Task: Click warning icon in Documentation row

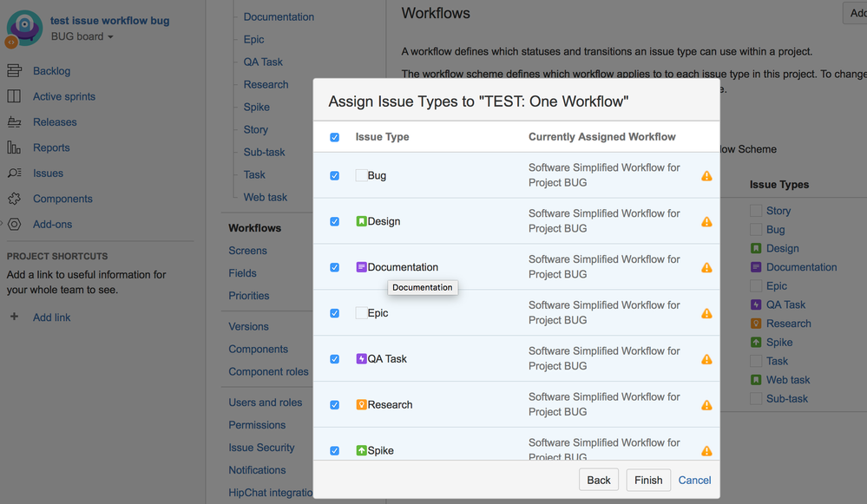Action: tap(706, 267)
